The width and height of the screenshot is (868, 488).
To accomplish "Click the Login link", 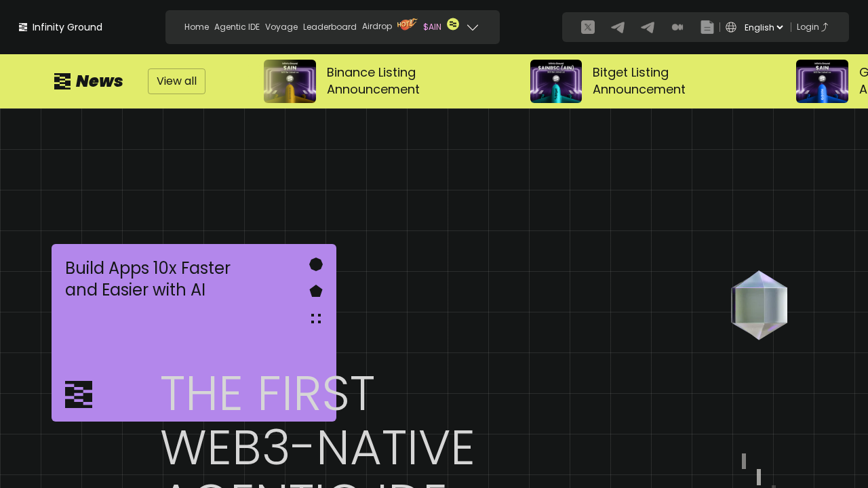I will pos(811,26).
